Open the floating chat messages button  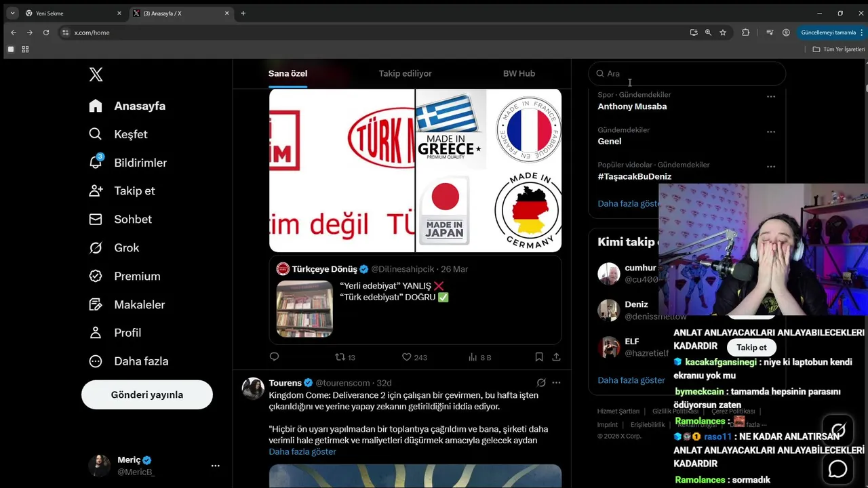[838, 468]
